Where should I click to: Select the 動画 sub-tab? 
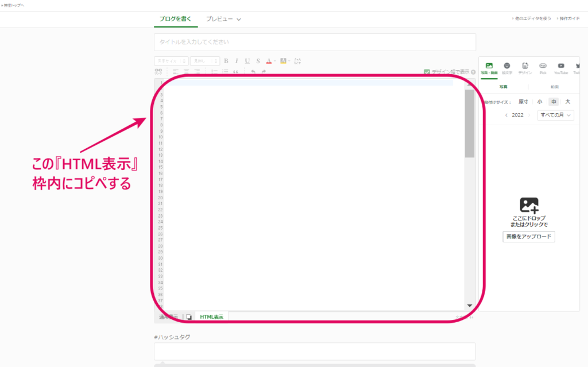coord(554,87)
